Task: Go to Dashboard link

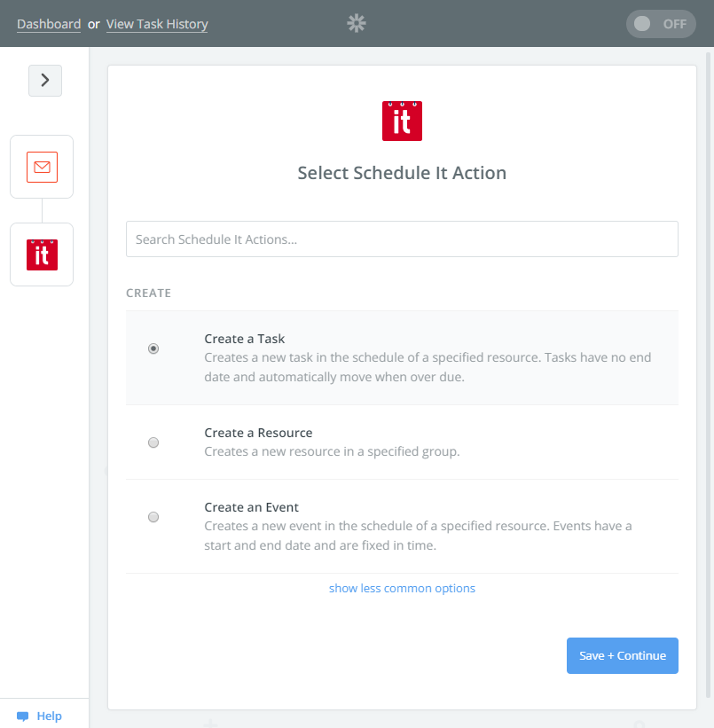Action: (x=49, y=24)
